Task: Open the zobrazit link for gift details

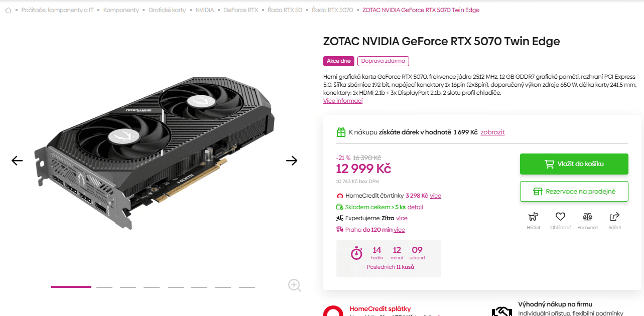Action: [x=492, y=132]
